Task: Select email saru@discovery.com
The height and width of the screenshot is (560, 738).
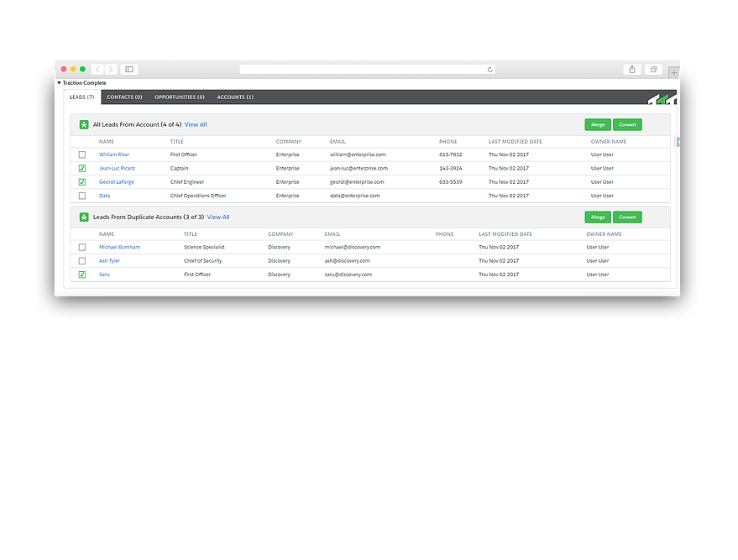Action: click(348, 274)
